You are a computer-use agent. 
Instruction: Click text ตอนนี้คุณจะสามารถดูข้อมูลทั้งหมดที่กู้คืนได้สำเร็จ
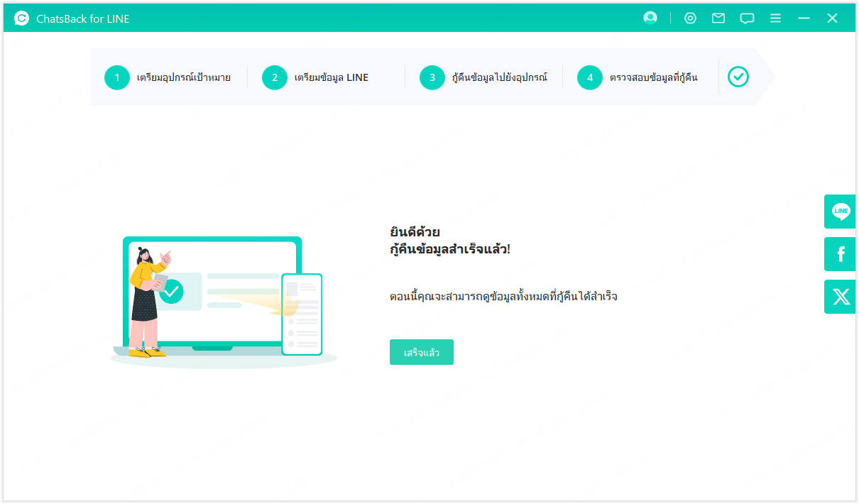pyautogui.click(x=503, y=296)
